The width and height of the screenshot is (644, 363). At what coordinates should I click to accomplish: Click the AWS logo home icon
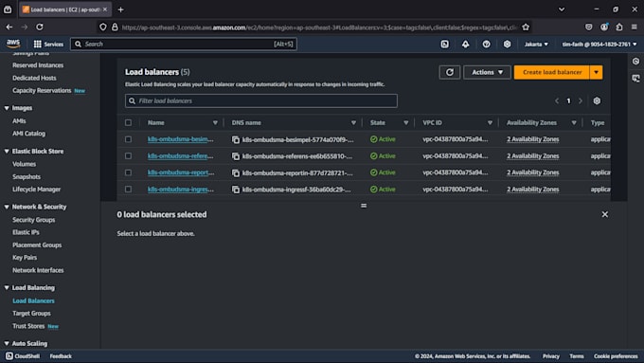[x=13, y=44]
